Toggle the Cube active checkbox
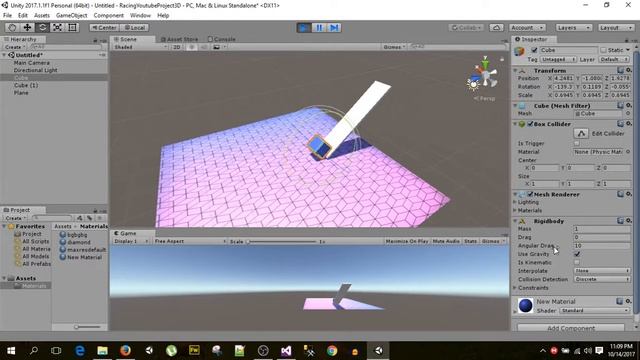 534,50
